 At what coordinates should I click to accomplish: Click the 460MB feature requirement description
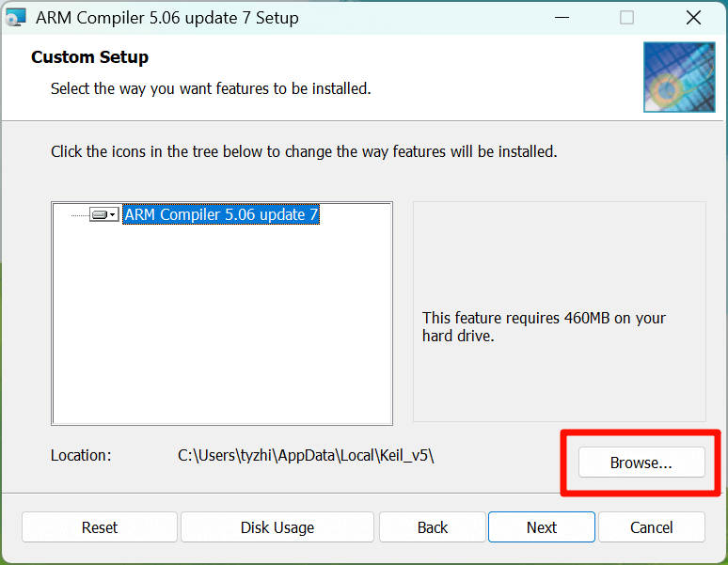click(x=544, y=327)
